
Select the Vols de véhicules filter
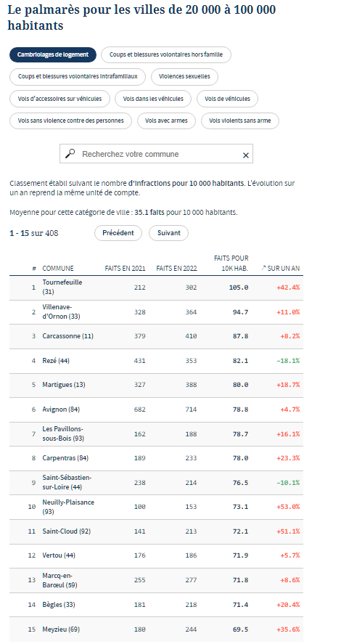pos(227,99)
